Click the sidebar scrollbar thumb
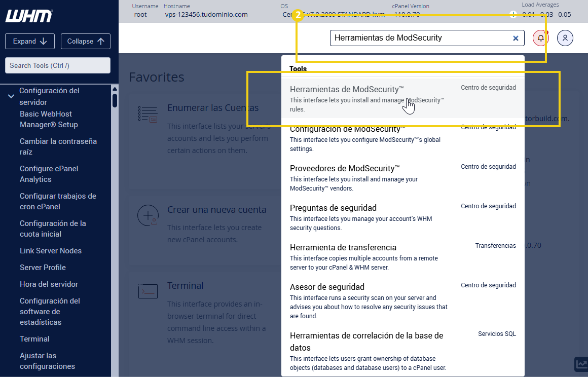 [x=115, y=100]
